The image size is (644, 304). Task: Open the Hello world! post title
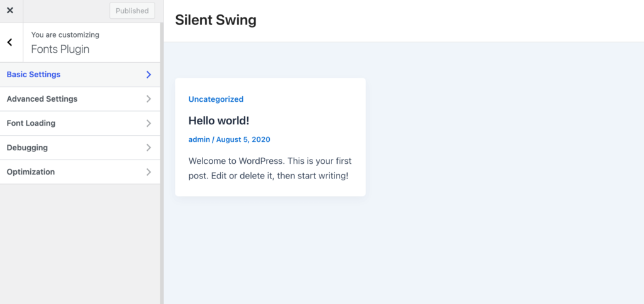tap(219, 121)
